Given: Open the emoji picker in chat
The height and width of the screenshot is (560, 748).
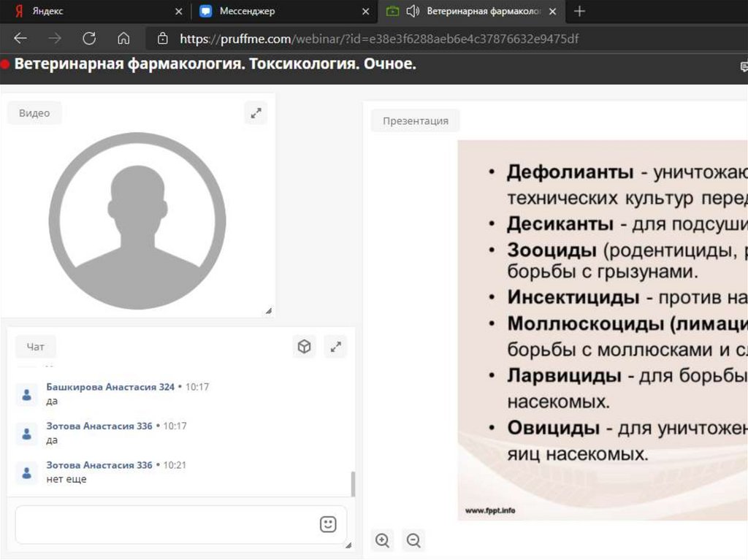Looking at the screenshot, I should (x=328, y=524).
